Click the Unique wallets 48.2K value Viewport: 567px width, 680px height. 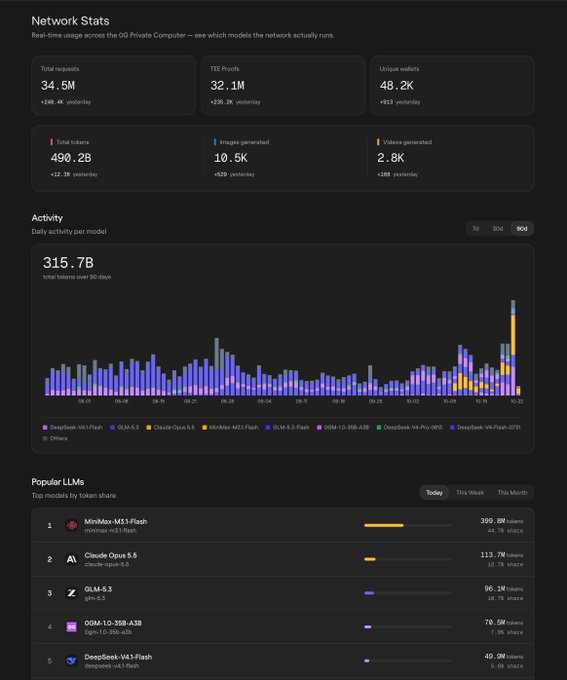(397, 86)
